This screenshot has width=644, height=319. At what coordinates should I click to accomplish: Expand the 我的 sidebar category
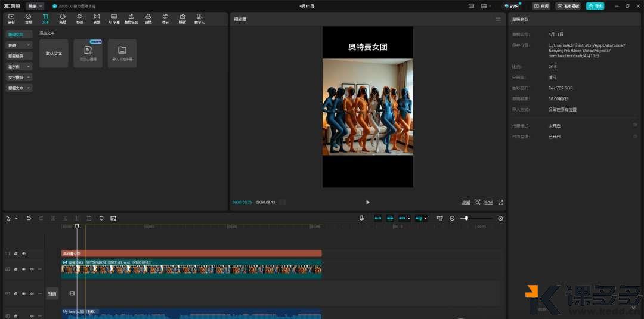tap(19, 45)
